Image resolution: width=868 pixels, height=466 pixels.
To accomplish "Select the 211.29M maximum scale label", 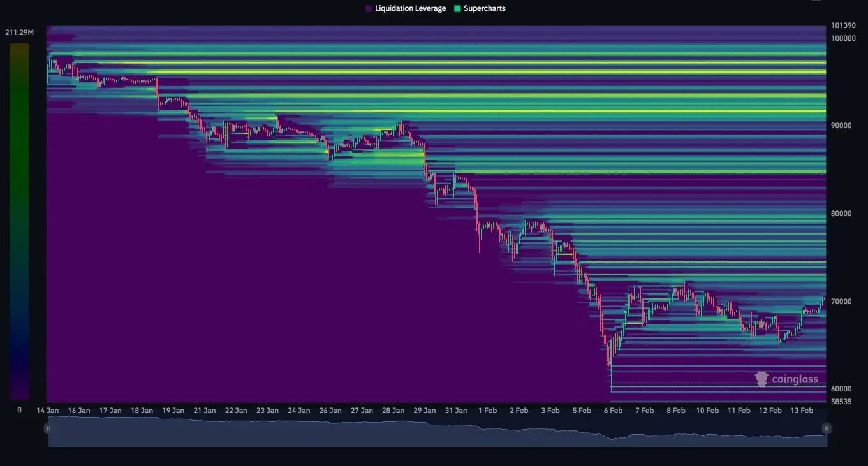I will coord(19,33).
